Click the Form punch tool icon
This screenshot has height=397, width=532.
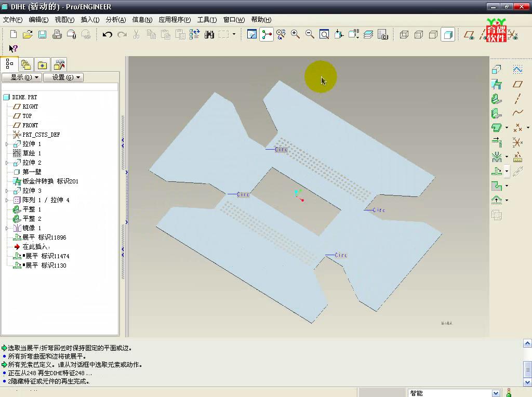[496, 200]
